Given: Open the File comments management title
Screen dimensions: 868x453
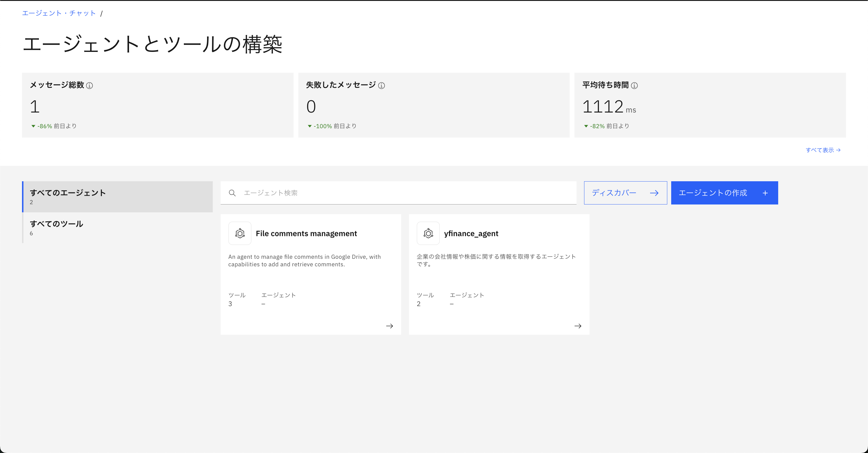Looking at the screenshot, I should click(306, 233).
